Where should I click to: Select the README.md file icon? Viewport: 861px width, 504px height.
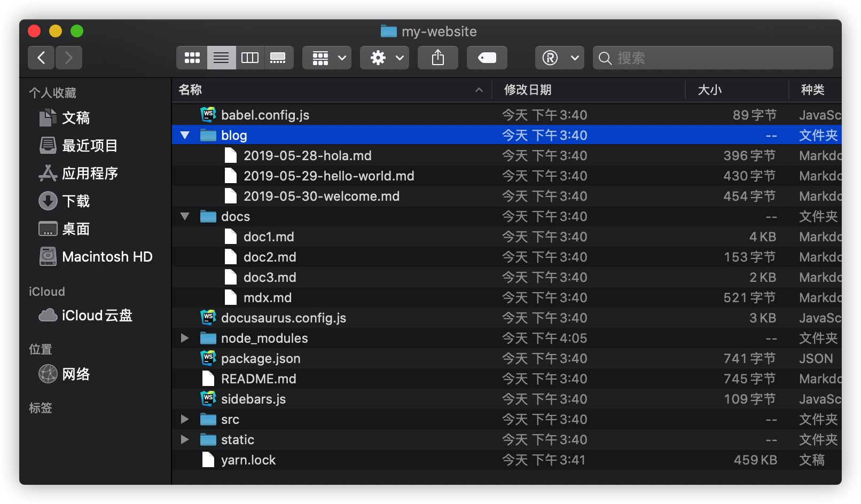coord(208,379)
